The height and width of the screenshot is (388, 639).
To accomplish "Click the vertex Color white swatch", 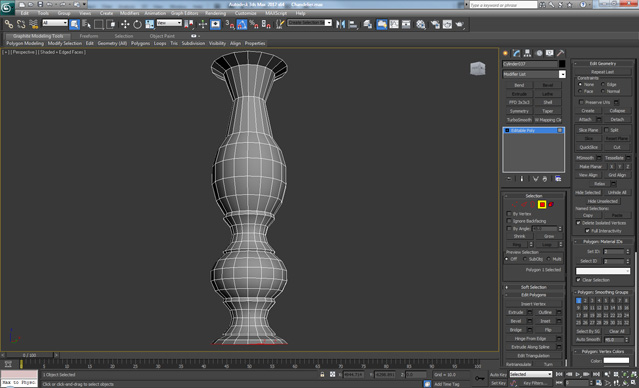I will pyautogui.click(x=616, y=360).
